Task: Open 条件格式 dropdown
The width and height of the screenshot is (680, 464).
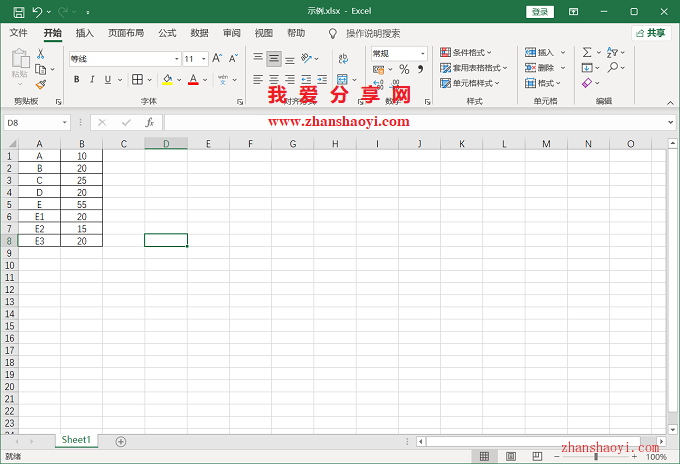Action: click(465, 52)
